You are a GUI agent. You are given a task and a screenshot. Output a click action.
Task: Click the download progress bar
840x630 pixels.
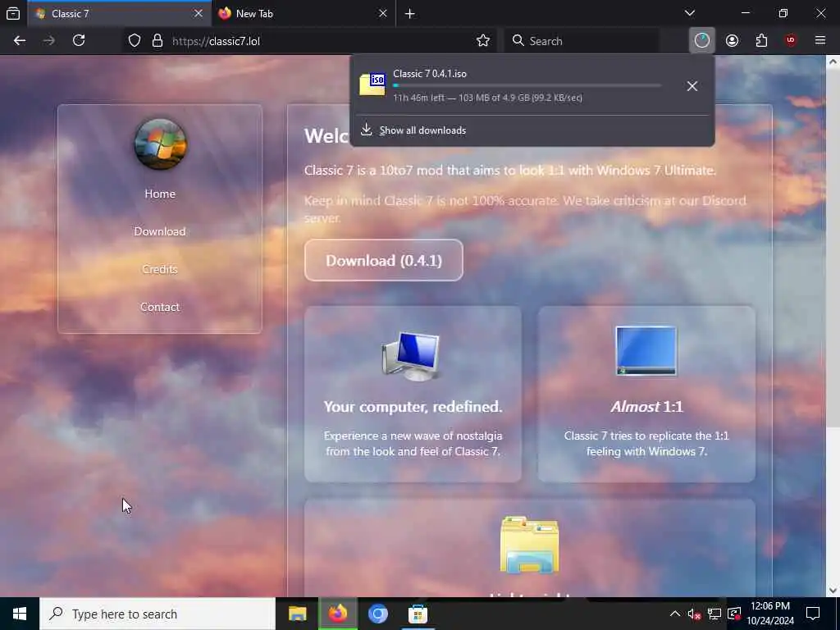pos(527,85)
